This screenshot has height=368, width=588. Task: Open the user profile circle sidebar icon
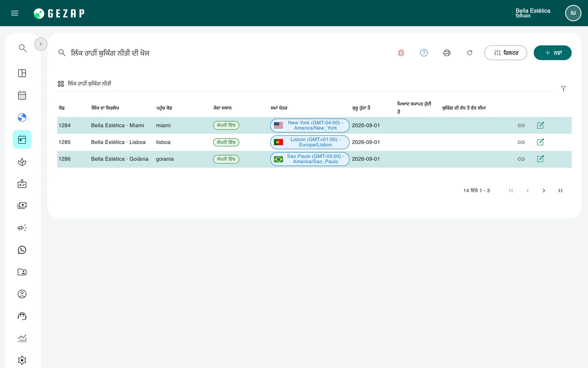22,294
